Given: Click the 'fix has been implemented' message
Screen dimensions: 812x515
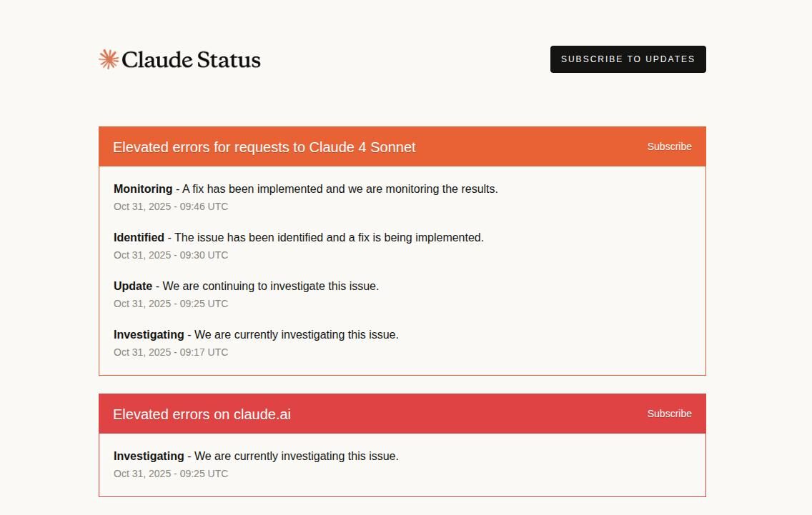Looking at the screenshot, I should pyautogui.click(x=340, y=189).
